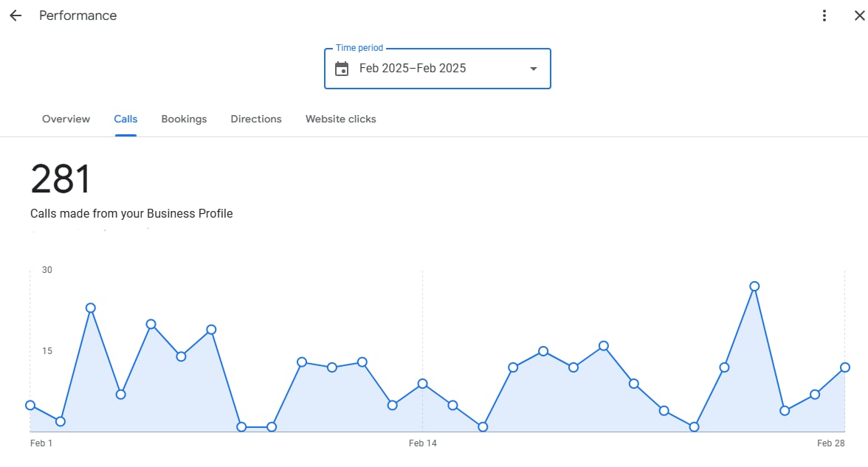The height and width of the screenshot is (467, 868).
Task: Click the highest peak data point in the chart
Action: [x=754, y=286]
